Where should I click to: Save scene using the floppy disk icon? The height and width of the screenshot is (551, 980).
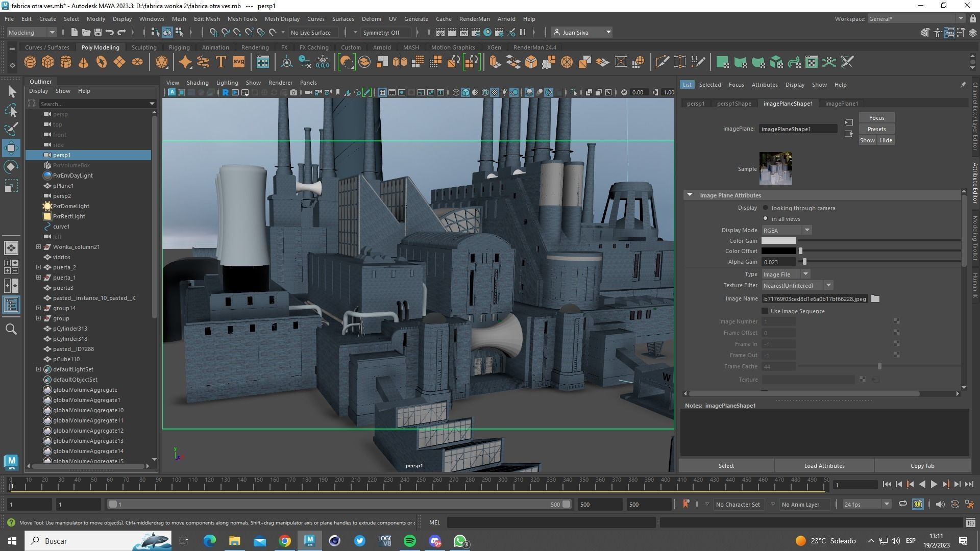coord(97,33)
